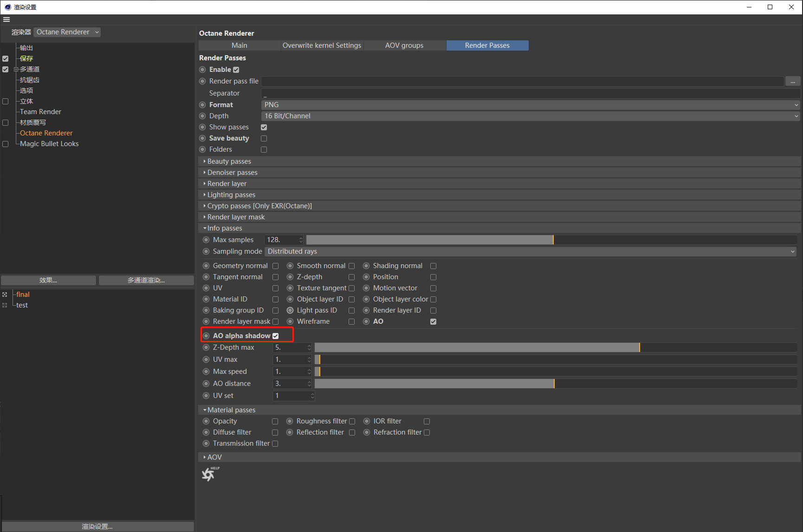
Task: Open the Overwrite kernel Settings tab
Action: point(322,45)
